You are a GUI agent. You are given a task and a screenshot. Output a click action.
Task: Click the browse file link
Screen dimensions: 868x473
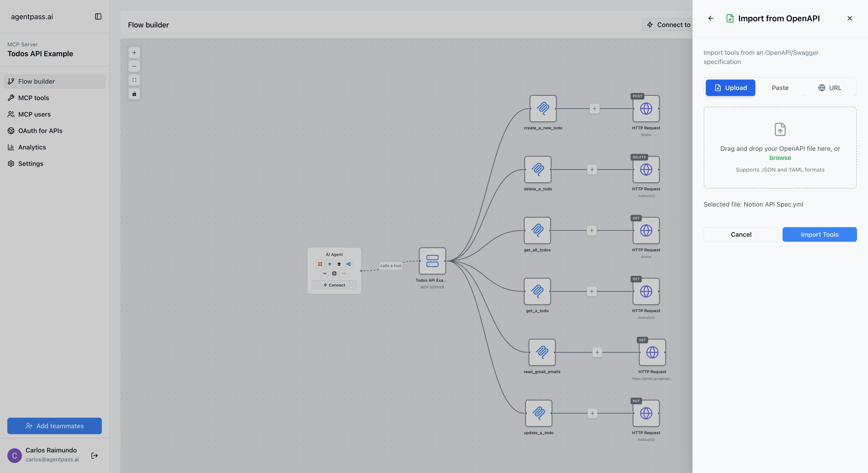[780, 158]
